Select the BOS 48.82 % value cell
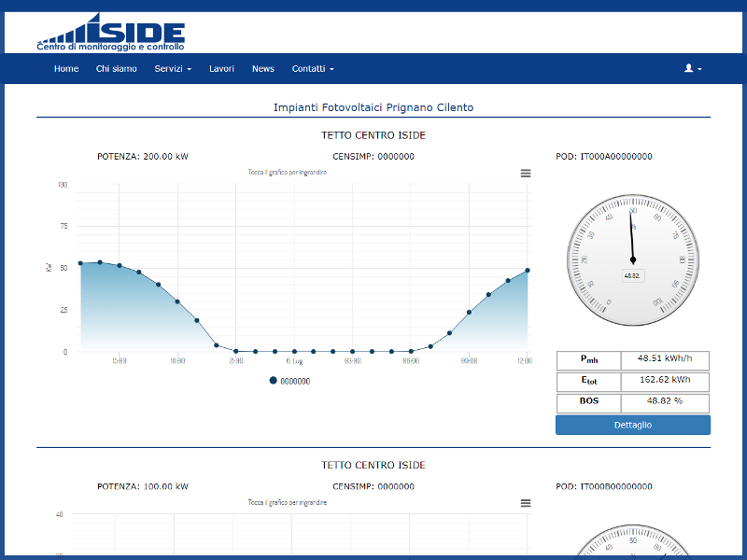747x560 pixels. click(665, 403)
